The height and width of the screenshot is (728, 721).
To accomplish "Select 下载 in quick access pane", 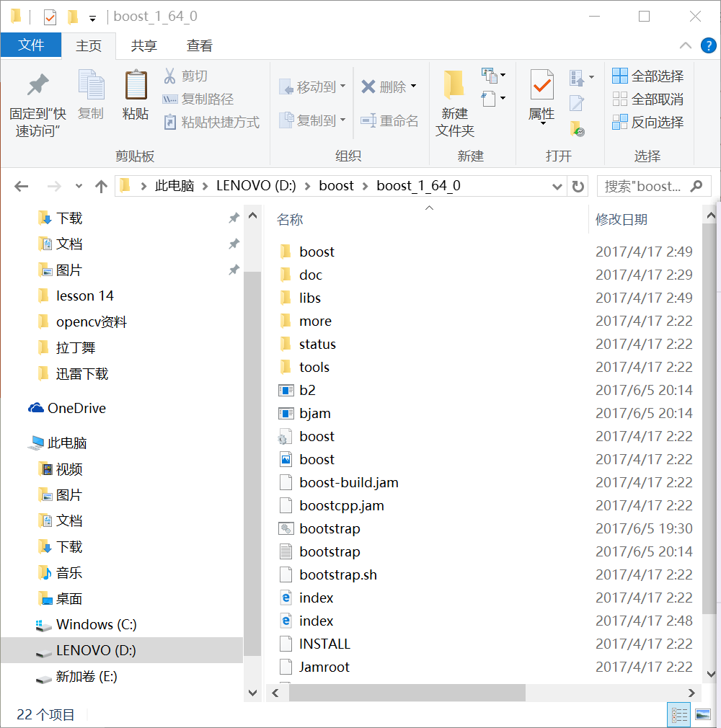I will click(x=69, y=218).
